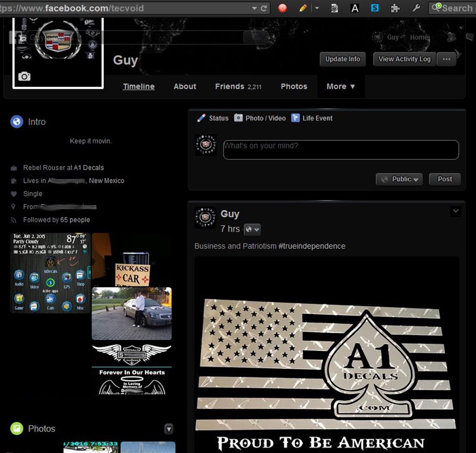Click the browser reload icon
476x453 pixels.
point(264,8)
